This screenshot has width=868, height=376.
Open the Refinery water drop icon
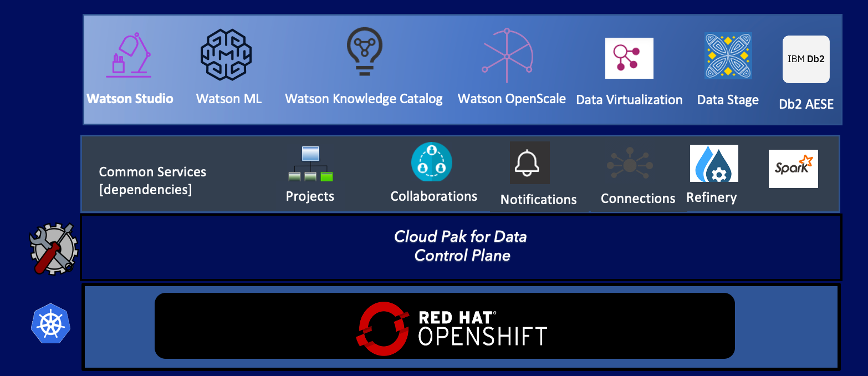point(714,164)
